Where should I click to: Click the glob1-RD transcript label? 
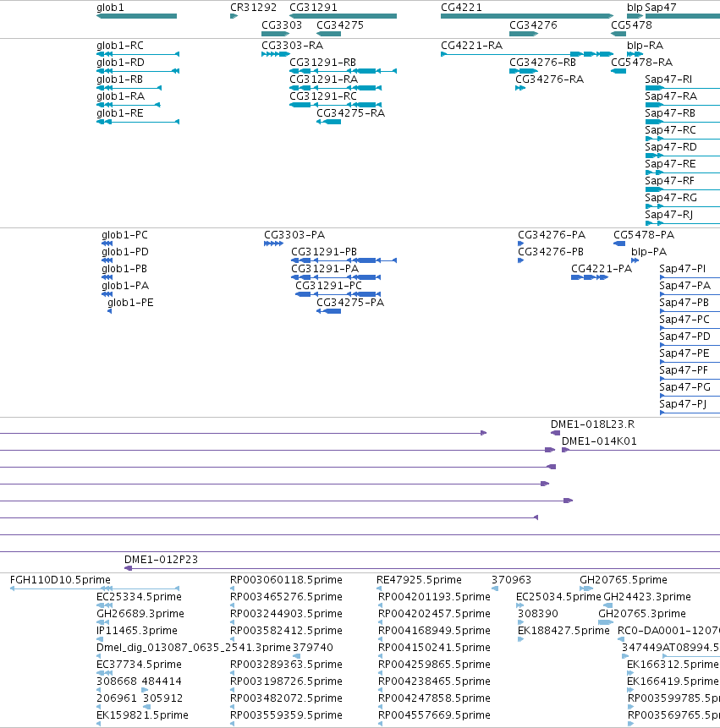click(120, 63)
